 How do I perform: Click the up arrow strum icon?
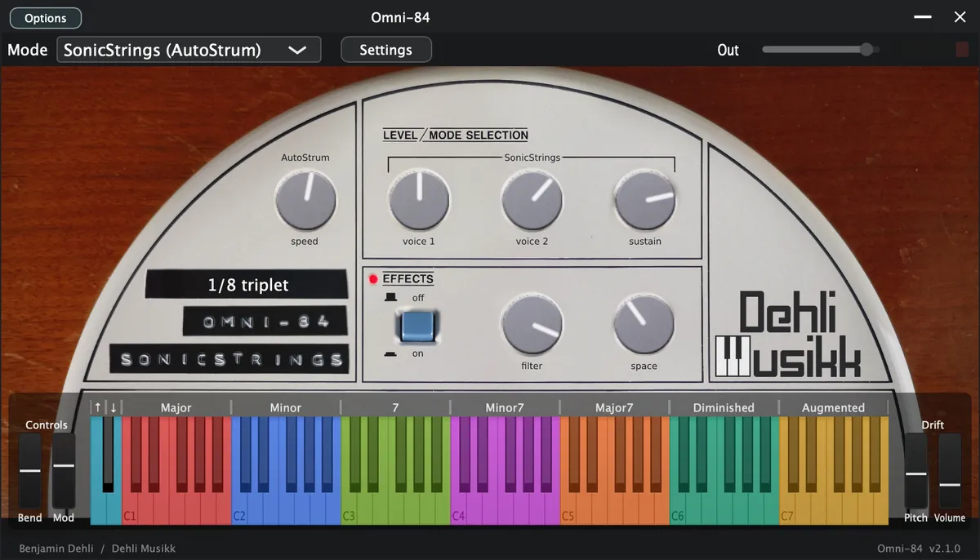(98, 407)
